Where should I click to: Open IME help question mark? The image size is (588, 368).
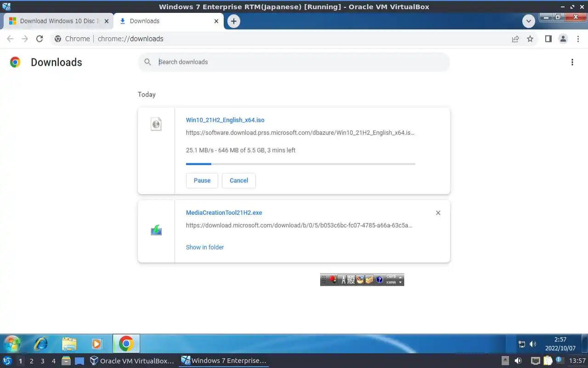click(379, 280)
